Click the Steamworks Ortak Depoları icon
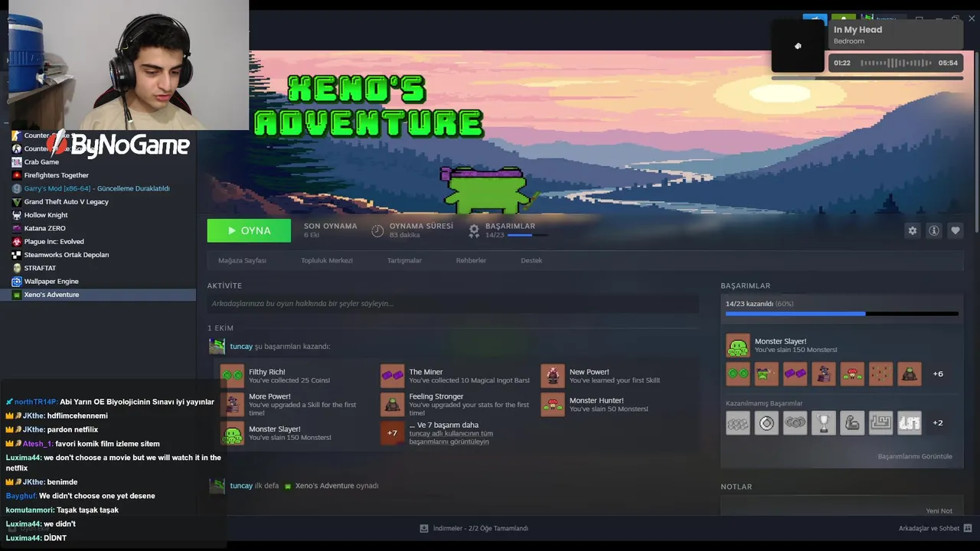This screenshot has width=980, height=551. click(x=16, y=255)
